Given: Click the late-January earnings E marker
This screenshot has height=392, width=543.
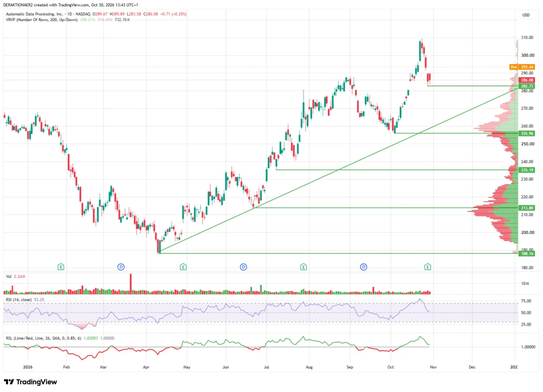Looking at the screenshot, I should 61,267.
